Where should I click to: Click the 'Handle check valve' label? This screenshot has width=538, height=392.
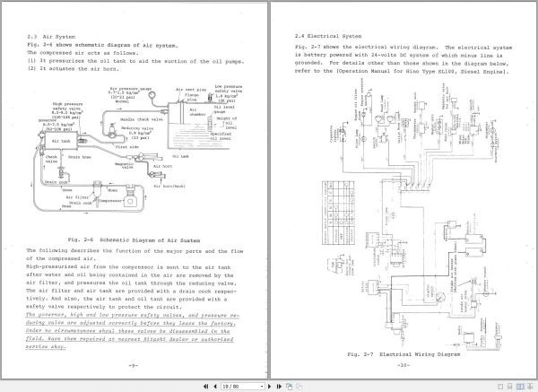pyautogui.click(x=142, y=119)
